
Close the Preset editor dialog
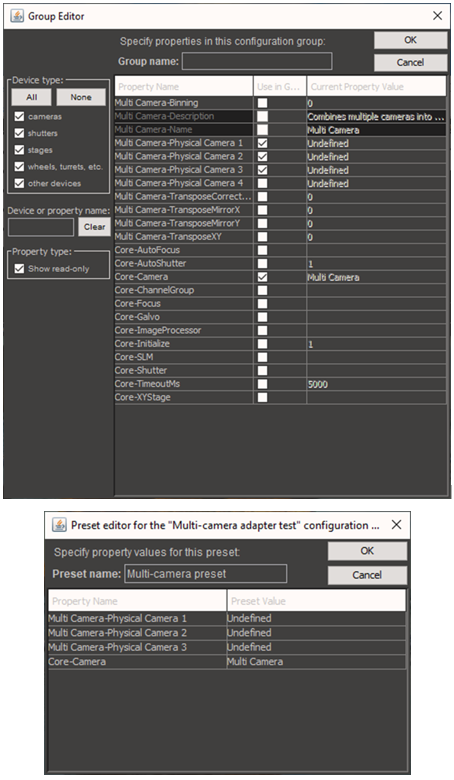pos(396,525)
